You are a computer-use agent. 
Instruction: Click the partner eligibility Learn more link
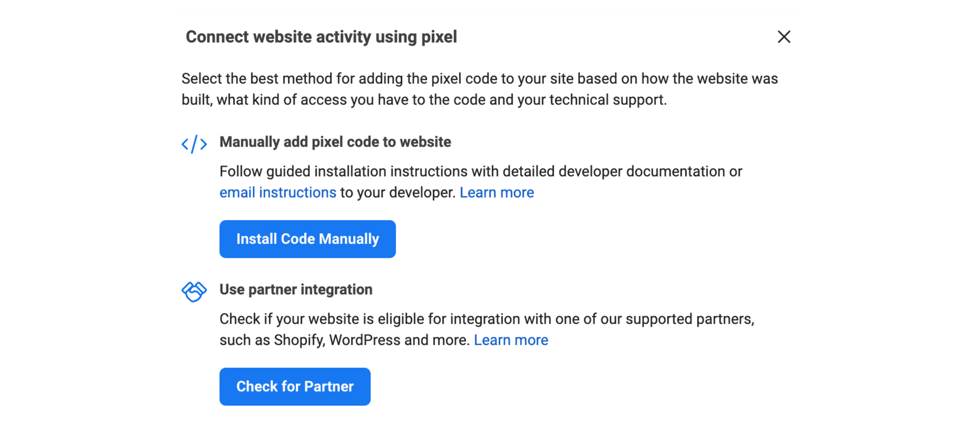tap(511, 340)
